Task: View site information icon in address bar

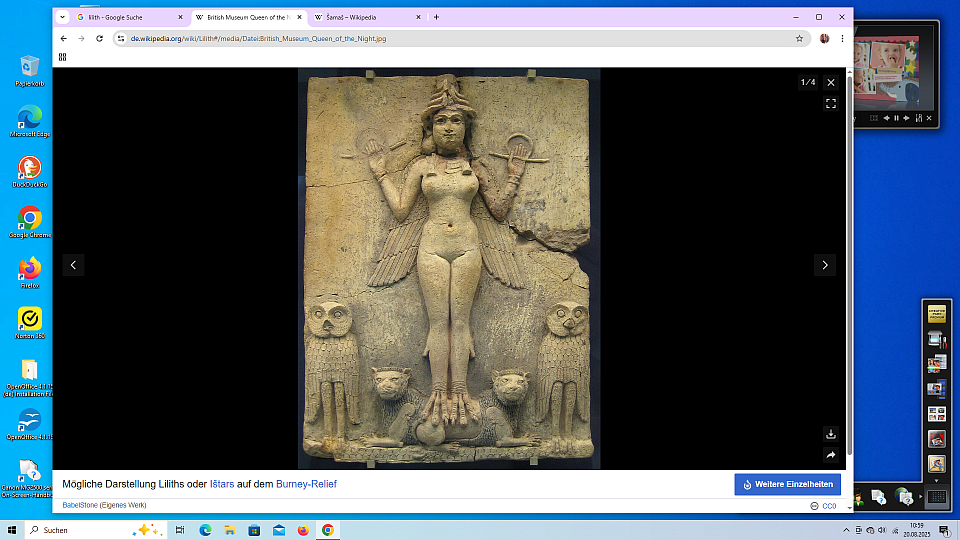Action: click(121, 39)
